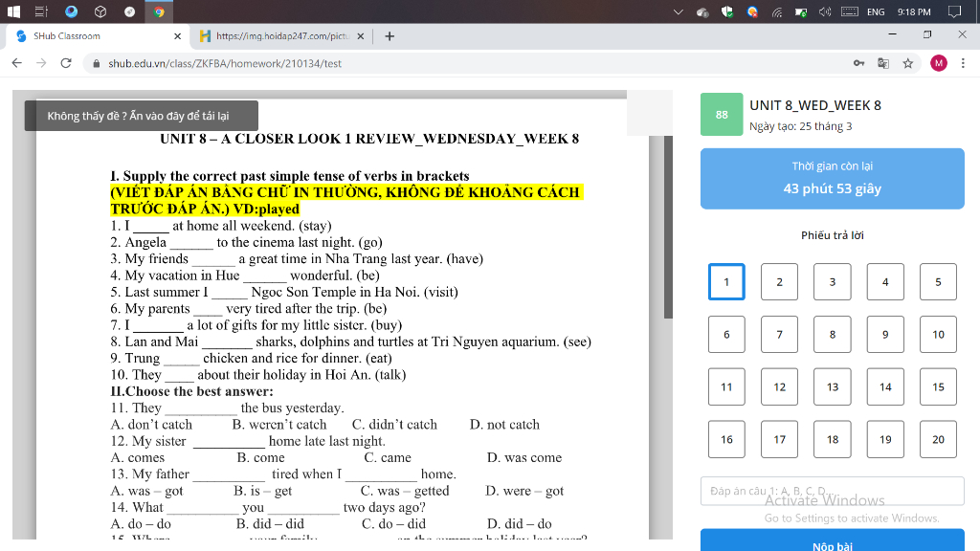Select answer sheet question 18
This screenshot has width=980, height=551.
(x=833, y=439)
